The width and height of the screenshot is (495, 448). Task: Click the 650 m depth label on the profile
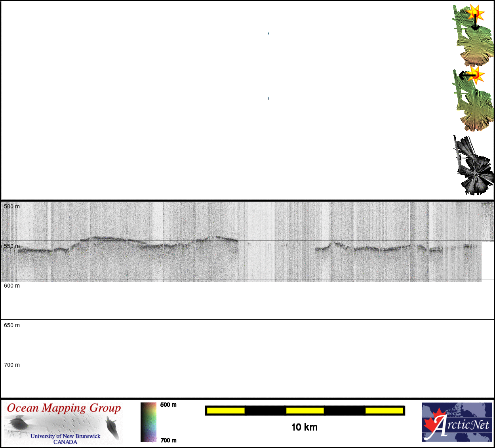coord(12,325)
